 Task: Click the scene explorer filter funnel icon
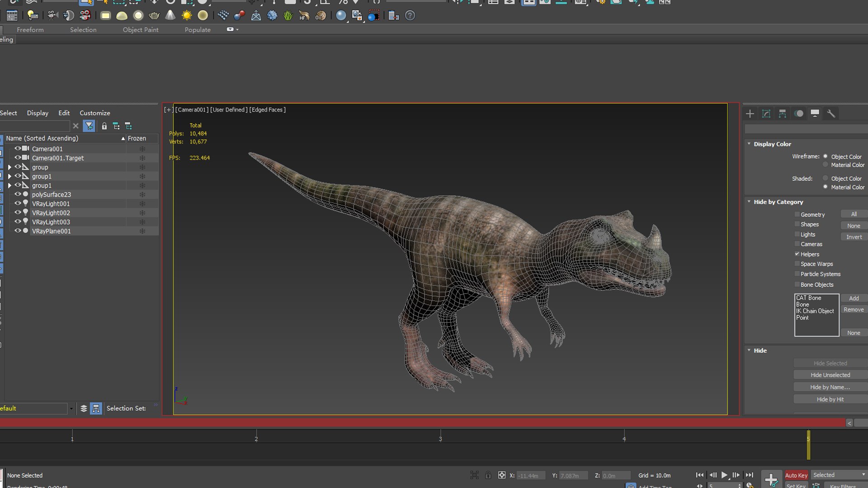89,126
